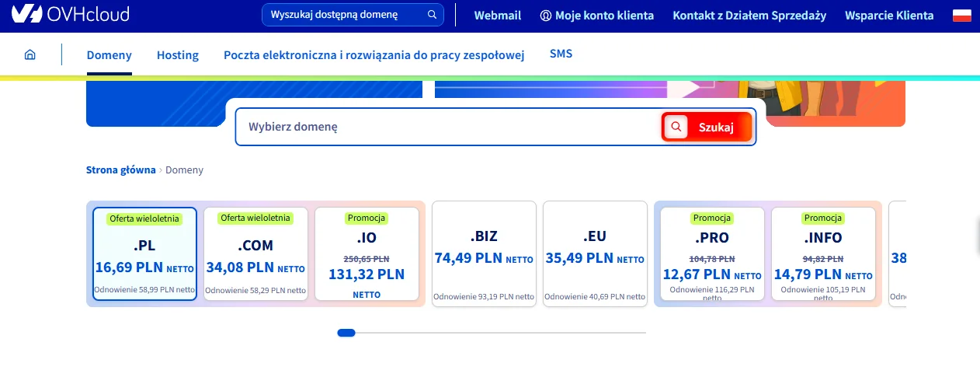Select the .INFO promotion card
Screen dimensions: 980x367
coord(823,253)
